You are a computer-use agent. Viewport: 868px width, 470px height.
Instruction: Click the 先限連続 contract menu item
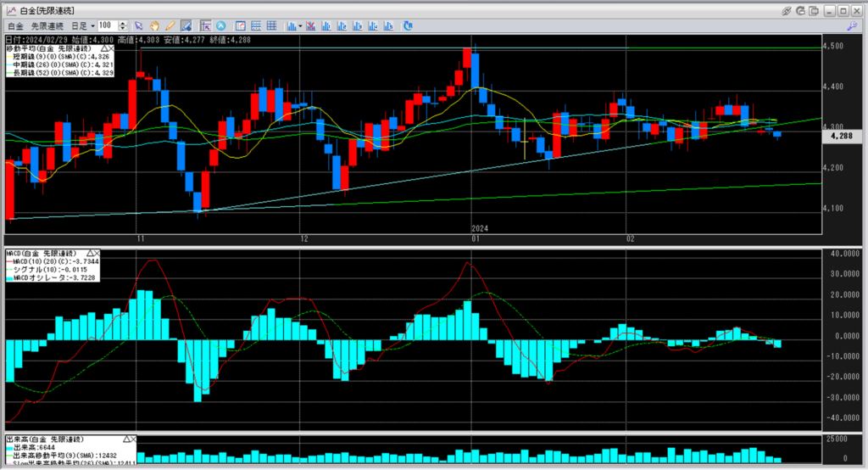point(47,26)
